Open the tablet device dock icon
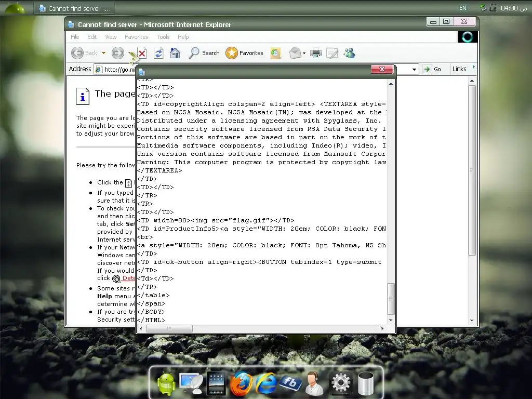Screen dimensions: 532x399 point(216,383)
